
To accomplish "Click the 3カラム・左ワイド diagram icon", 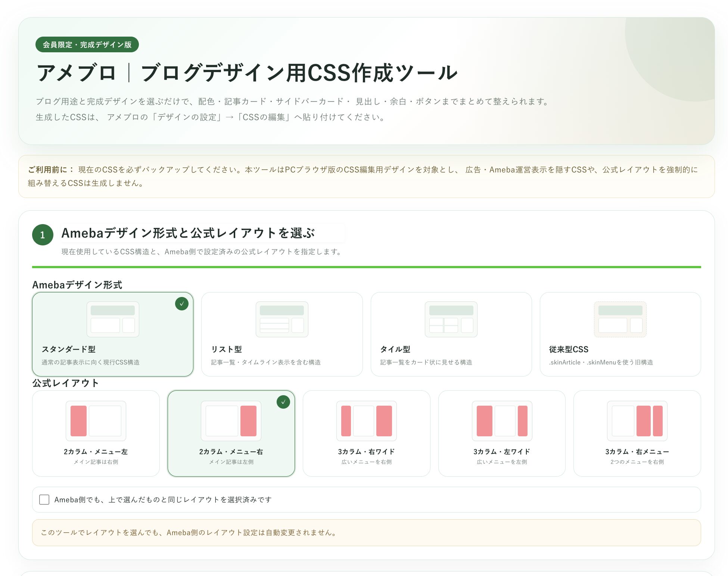I will click(502, 421).
